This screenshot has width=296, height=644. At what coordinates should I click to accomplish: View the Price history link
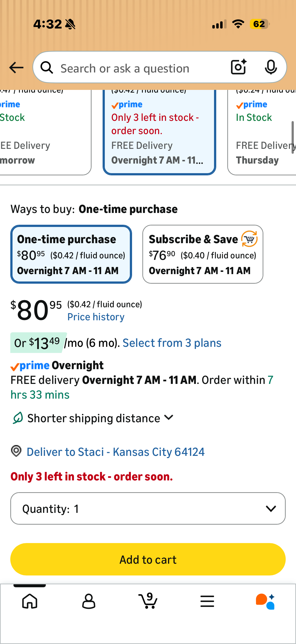[x=96, y=317]
